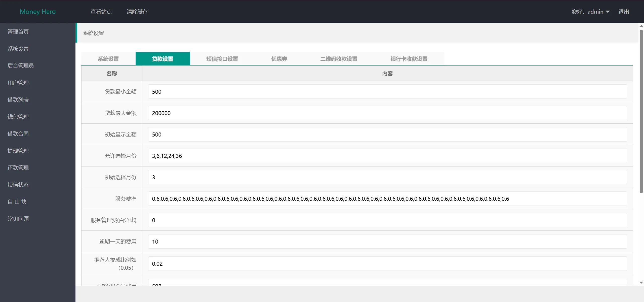Open 借款列表 from the sidebar
Screen dimensions: 644x302
(x=18, y=100)
